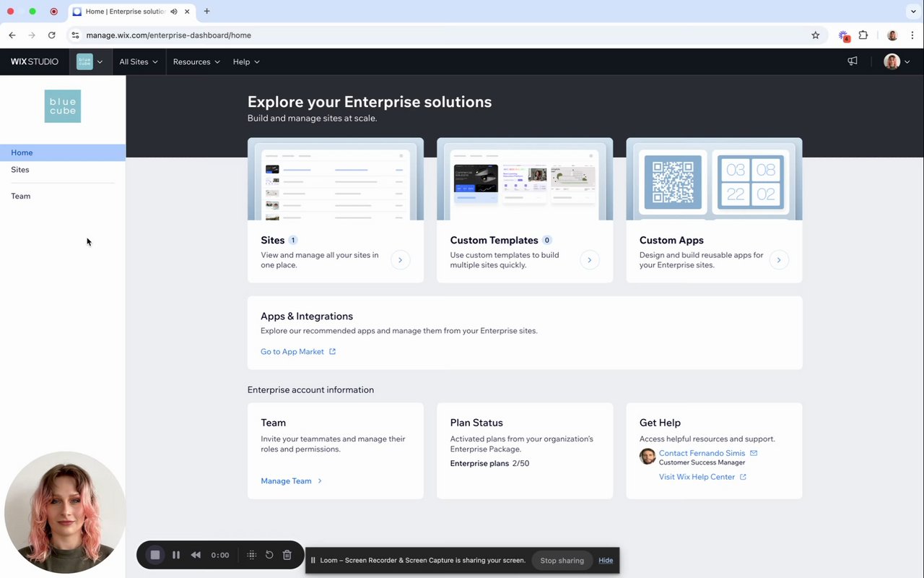Click the address bar URL field
This screenshot has height=578, width=924.
(x=446, y=35)
